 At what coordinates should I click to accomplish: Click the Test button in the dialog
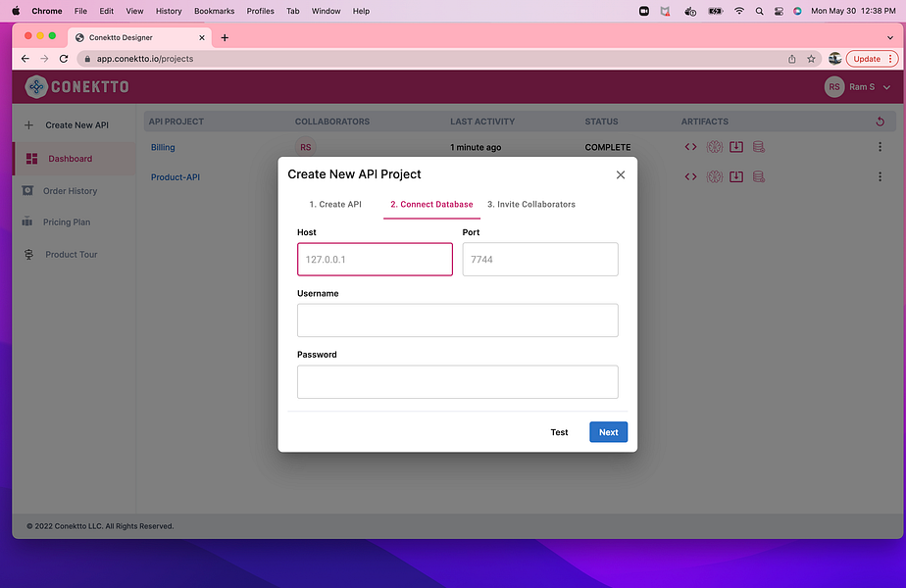559,432
